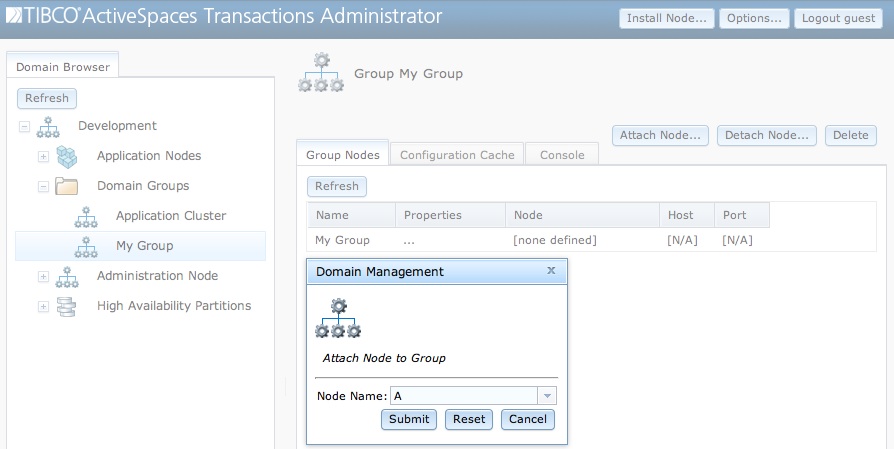Click Logout guest button
Viewport: 894px width, 449px height.
coord(839,18)
